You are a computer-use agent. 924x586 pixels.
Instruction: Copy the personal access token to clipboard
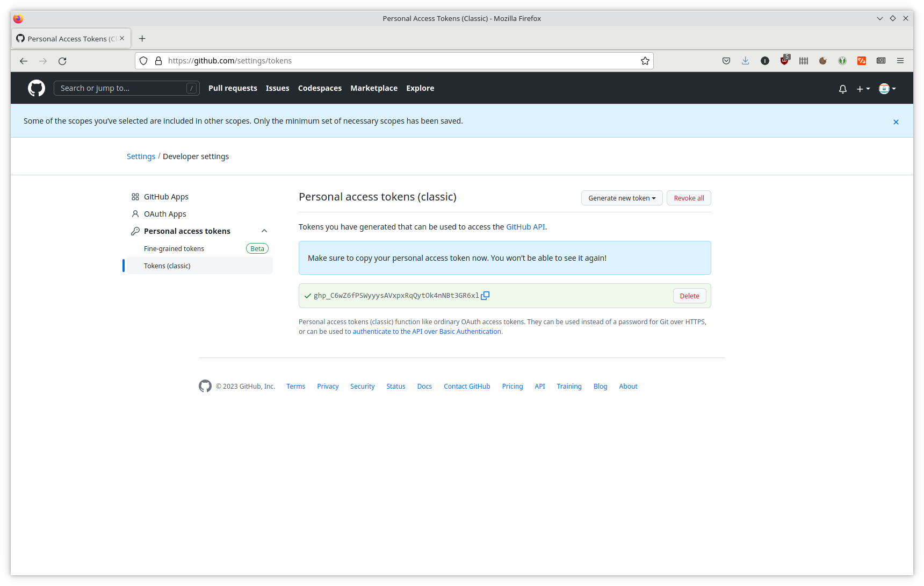point(485,296)
